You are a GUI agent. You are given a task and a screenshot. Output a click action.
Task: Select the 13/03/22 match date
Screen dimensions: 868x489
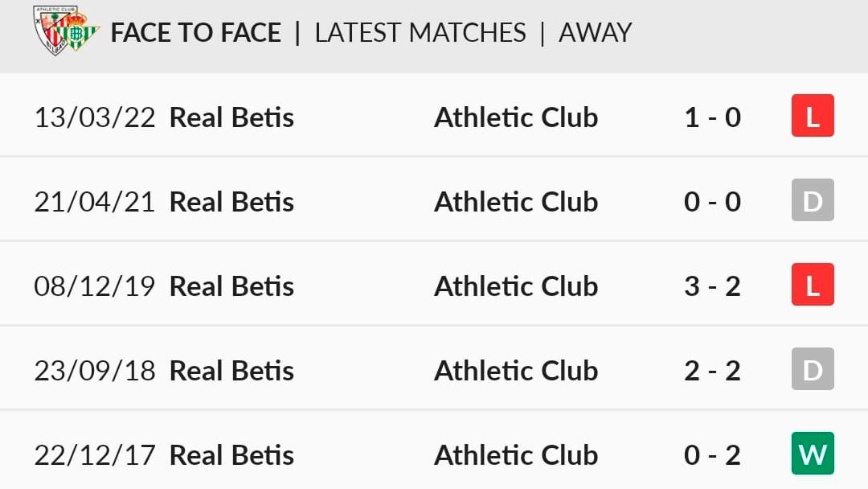[x=95, y=117]
